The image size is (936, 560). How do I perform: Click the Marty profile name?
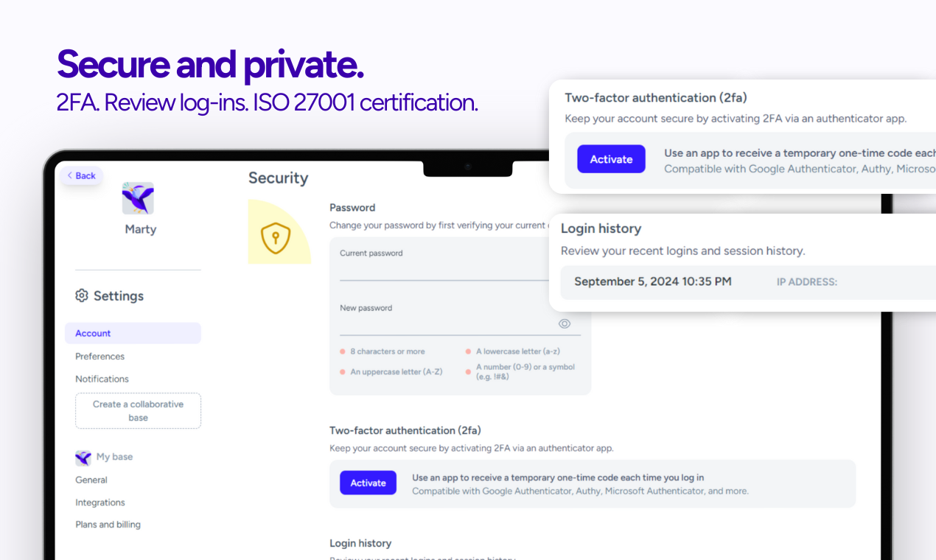(140, 229)
